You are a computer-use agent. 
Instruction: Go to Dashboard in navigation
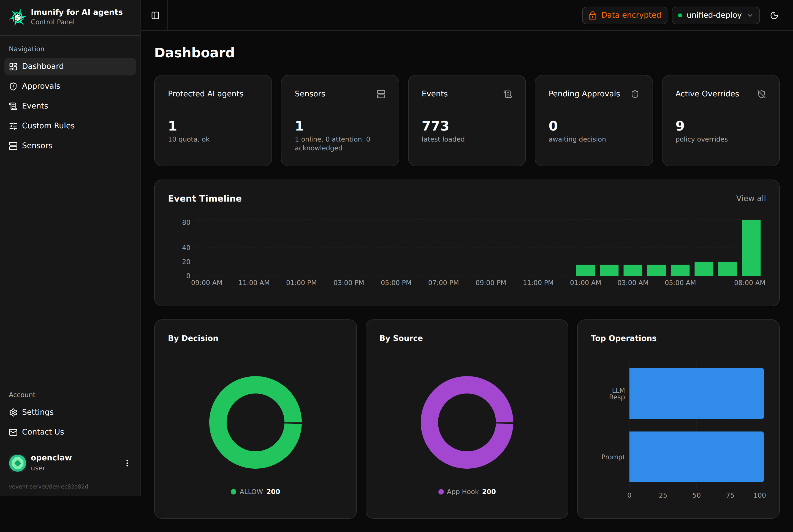coord(70,67)
